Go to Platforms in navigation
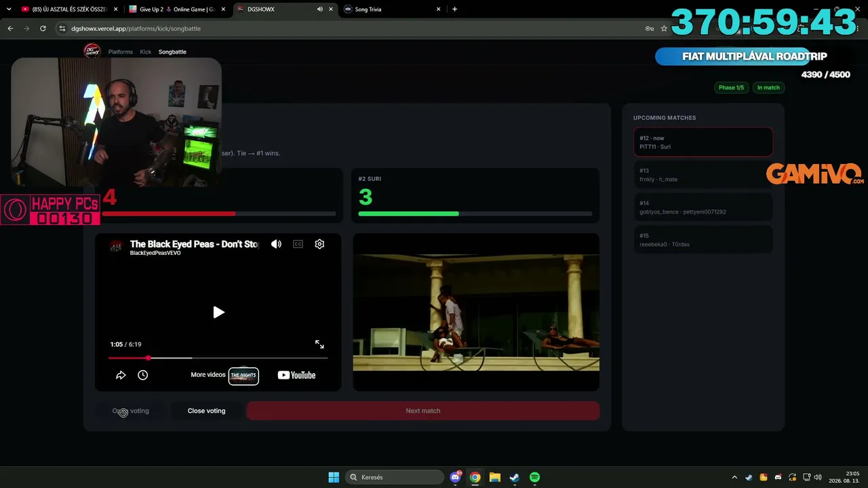 click(x=121, y=52)
